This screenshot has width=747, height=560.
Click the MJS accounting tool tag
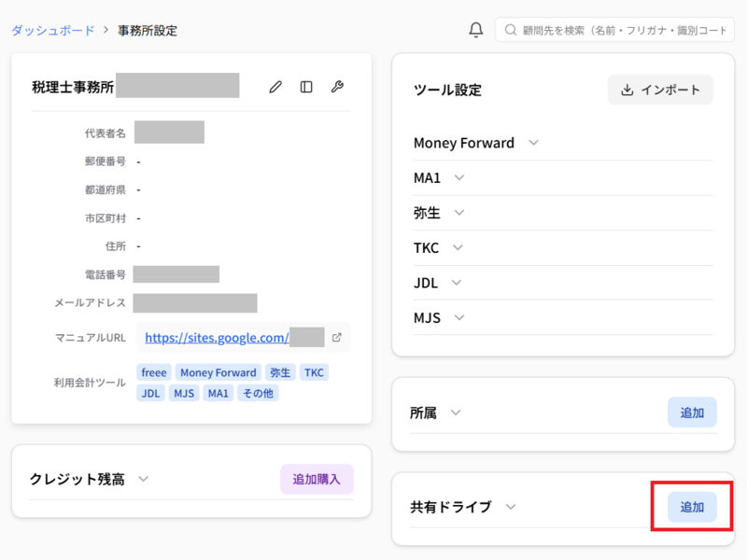[184, 393]
